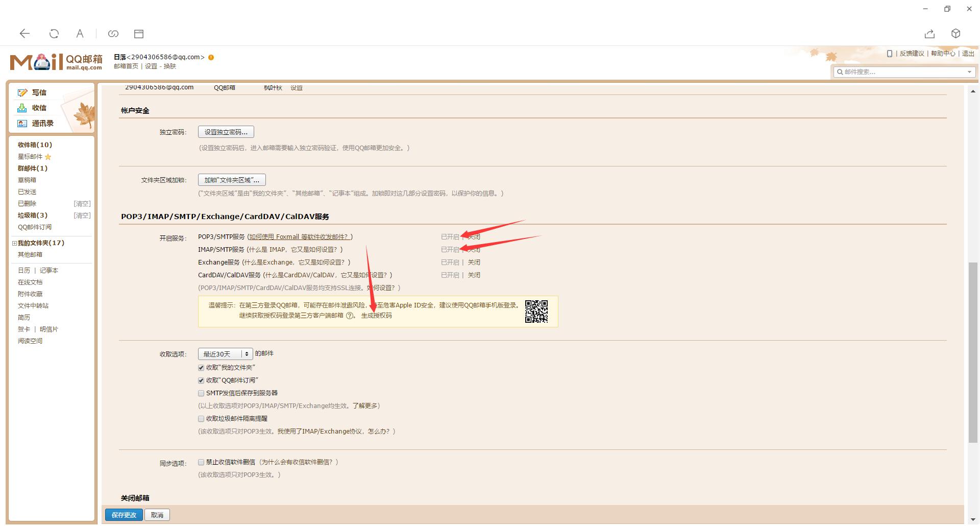Screen dimensions: 980x526
Task: Click the scrollbar up arrow
Action: (x=973, y=91)
